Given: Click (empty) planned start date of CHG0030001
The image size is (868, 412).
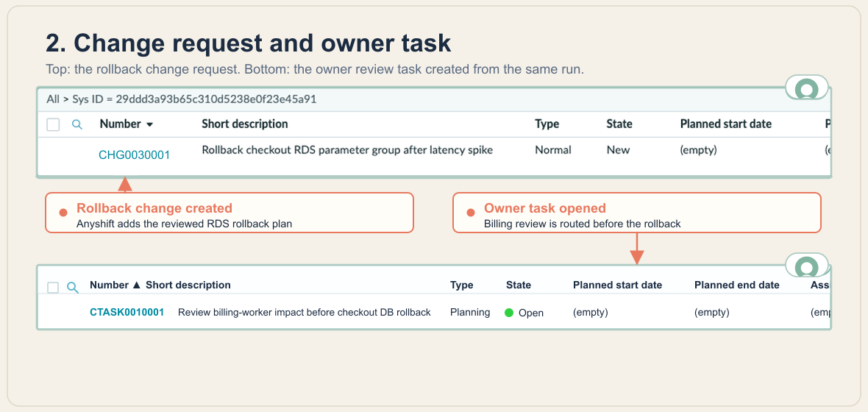Looking at the screenshot, I should [698, 150].
